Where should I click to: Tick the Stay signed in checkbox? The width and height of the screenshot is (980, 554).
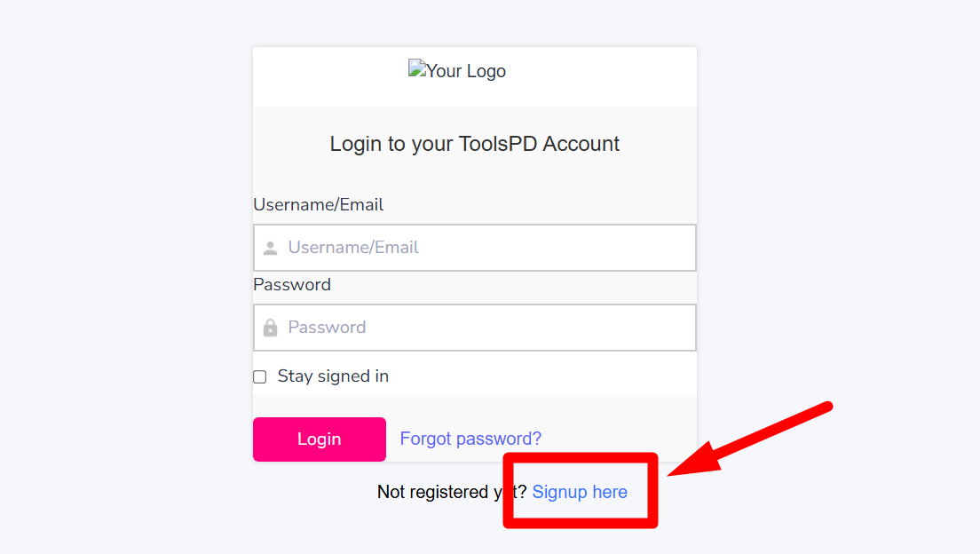point(260,376)
